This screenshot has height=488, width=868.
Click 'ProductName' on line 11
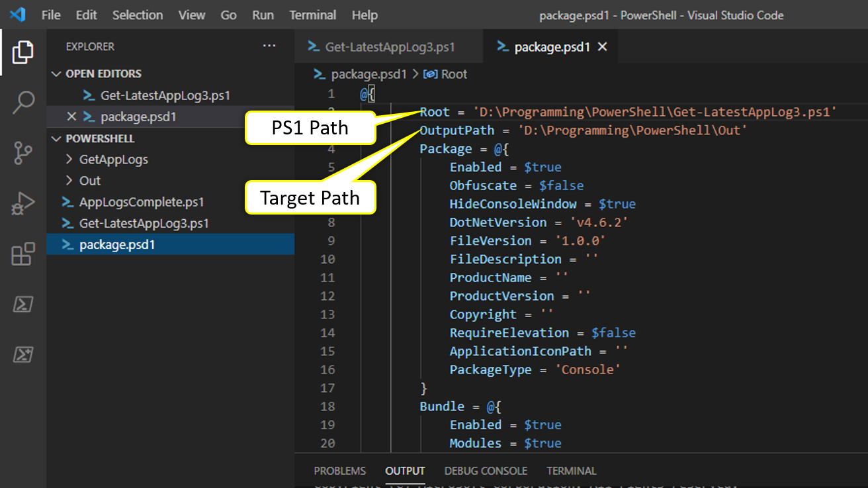[x=491, y=277]
